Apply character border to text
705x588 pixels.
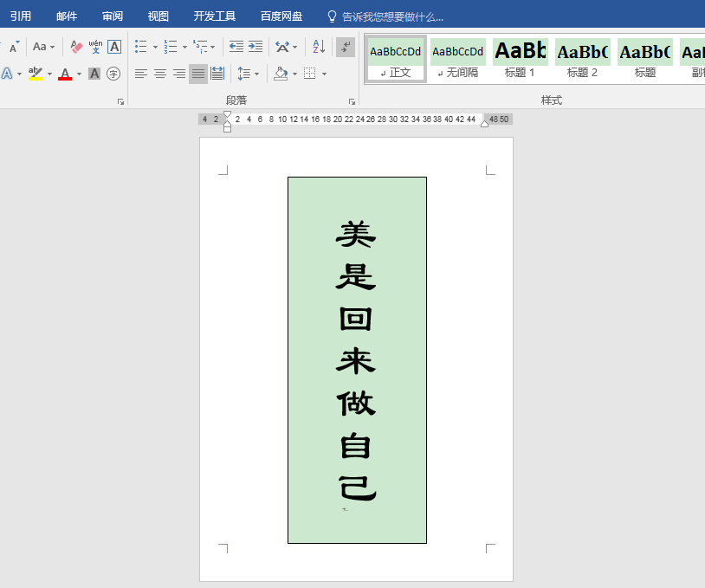[x=114, y=47]
